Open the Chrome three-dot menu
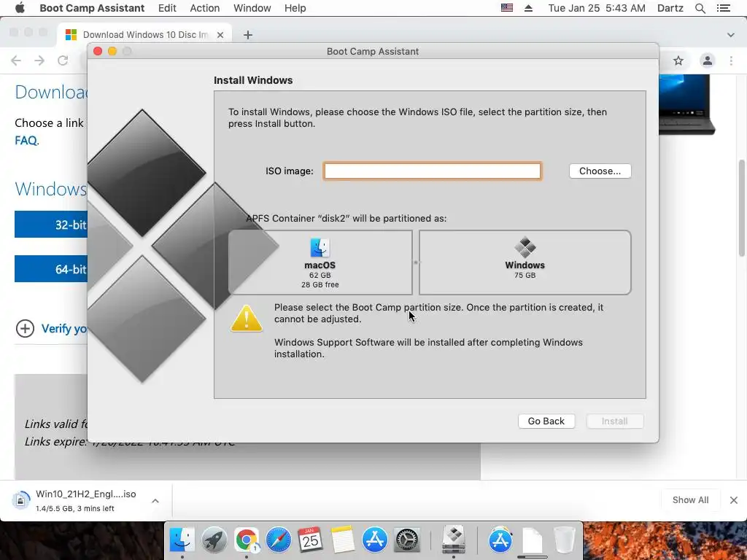The width and height of the screenshot is (747, 560). click(x=731, y=61)
